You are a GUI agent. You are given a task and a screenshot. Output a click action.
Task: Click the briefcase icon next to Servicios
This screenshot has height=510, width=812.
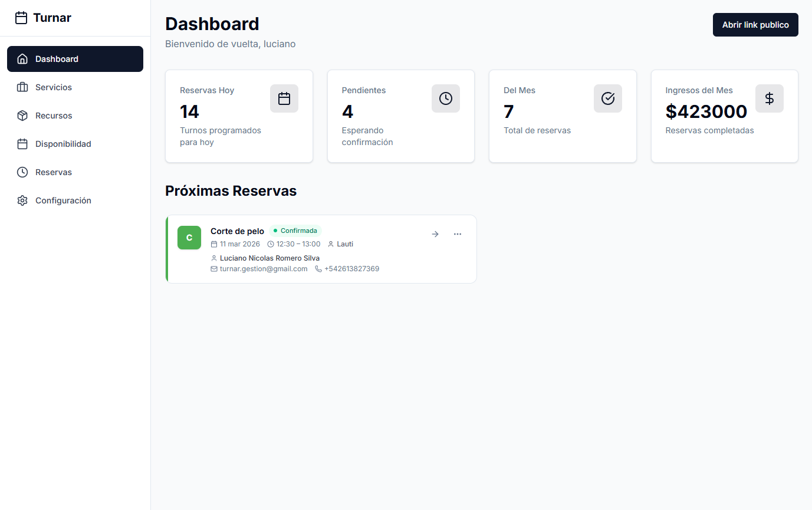[x=22, y=87]
